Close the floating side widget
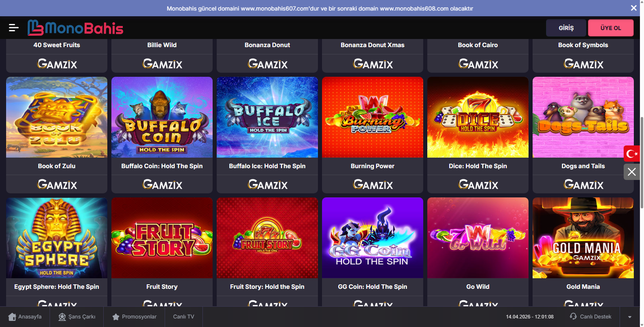 tap(632, 172)
